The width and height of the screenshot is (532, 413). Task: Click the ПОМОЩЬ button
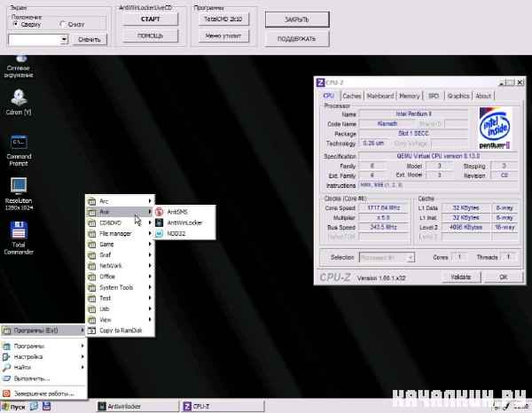tap(150, 35)
